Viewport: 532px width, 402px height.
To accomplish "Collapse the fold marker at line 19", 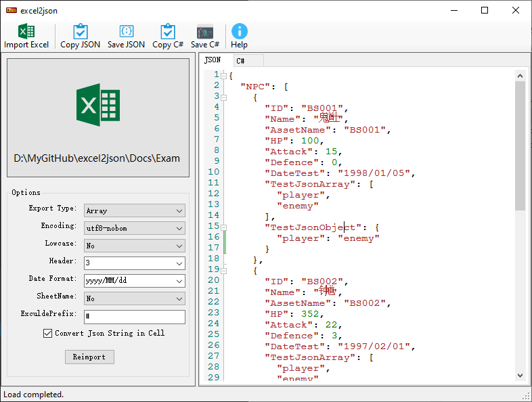I will click(223, 271).
